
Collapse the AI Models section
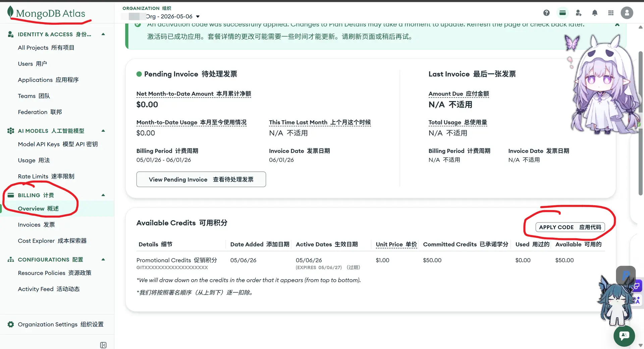tap(103, 131)
